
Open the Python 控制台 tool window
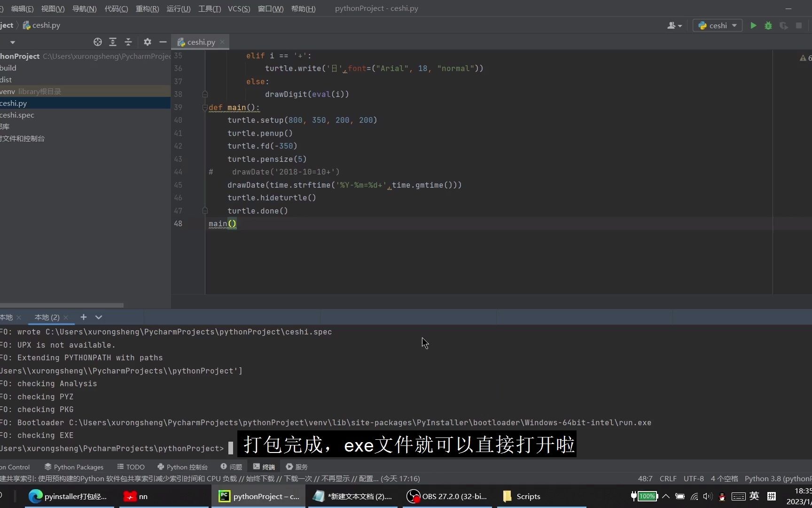182,467
